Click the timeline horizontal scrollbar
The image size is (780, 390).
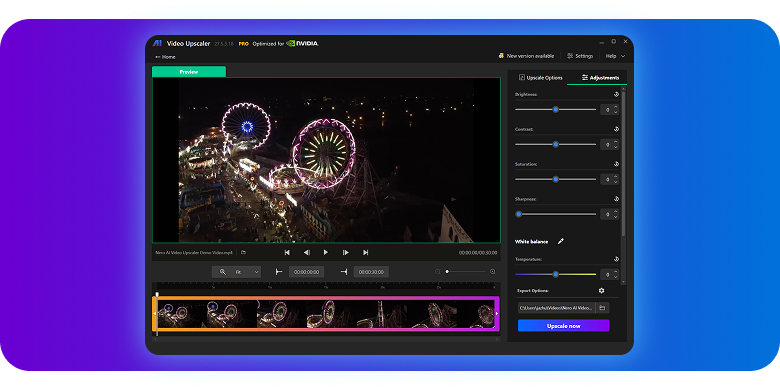click(326, 339)
